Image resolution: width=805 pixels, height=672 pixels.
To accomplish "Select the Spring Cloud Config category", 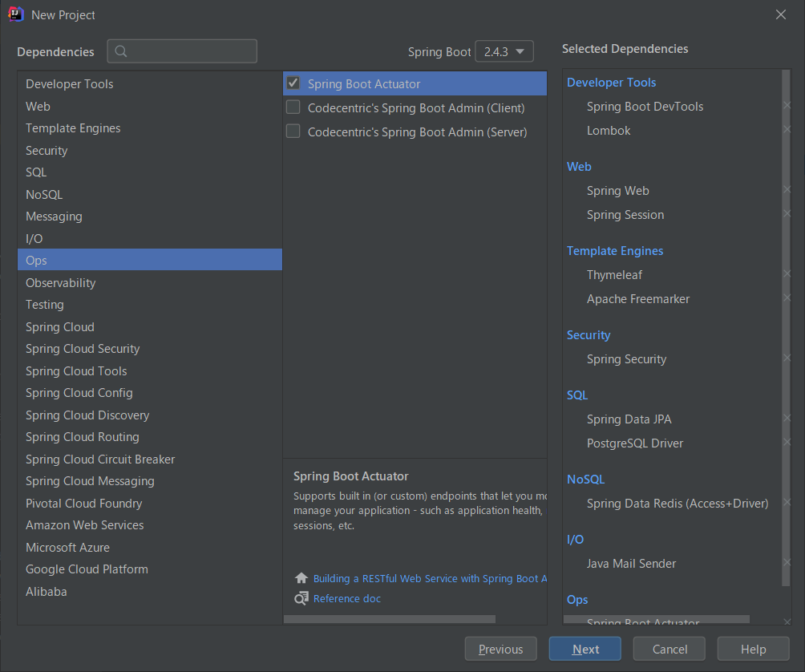I will 150,393.
